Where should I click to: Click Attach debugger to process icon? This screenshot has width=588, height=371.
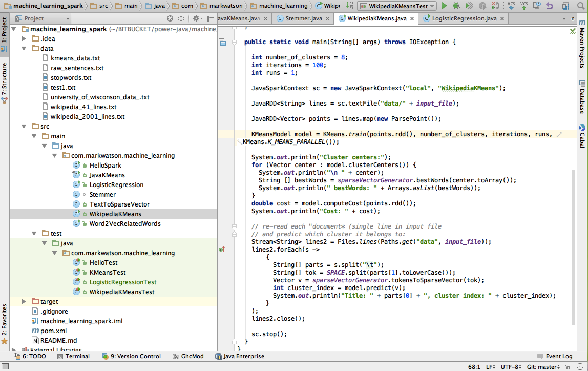(495, 6)
